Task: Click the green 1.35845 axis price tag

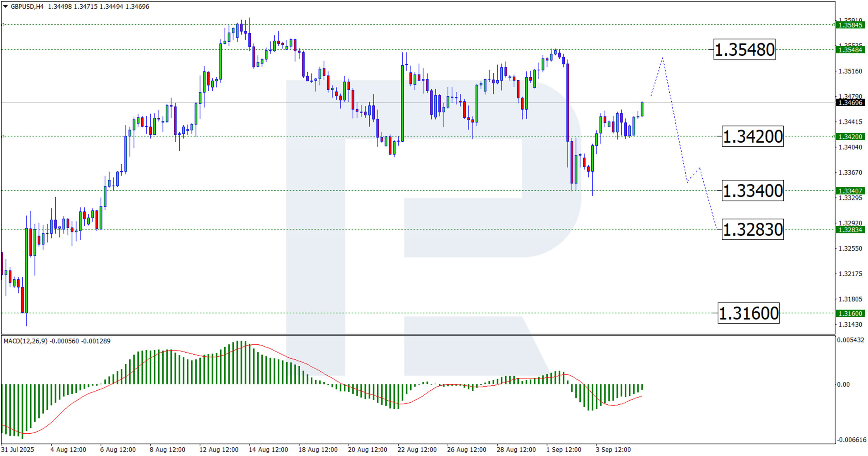Action: (850, 25)
